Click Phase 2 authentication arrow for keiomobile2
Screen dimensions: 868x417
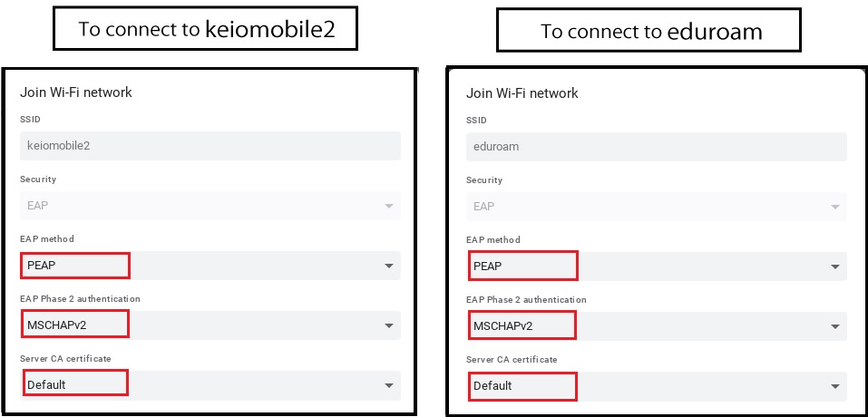pyautogui.click(x=389, y=325)
